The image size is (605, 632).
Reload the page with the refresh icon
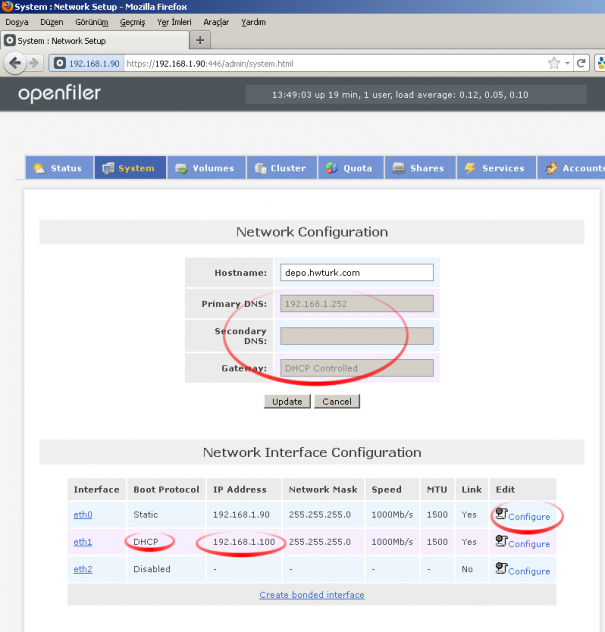(581, 63)
